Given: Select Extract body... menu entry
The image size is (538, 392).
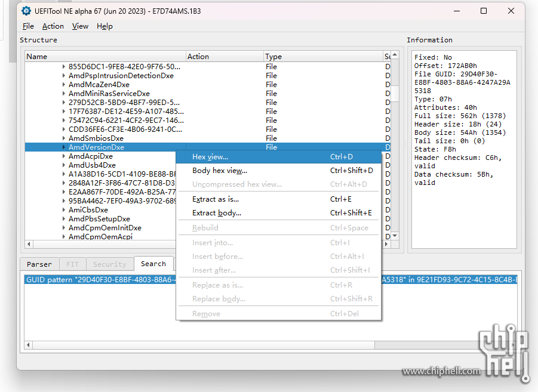Looking at the screenshot, I should (x=279, y=213).
